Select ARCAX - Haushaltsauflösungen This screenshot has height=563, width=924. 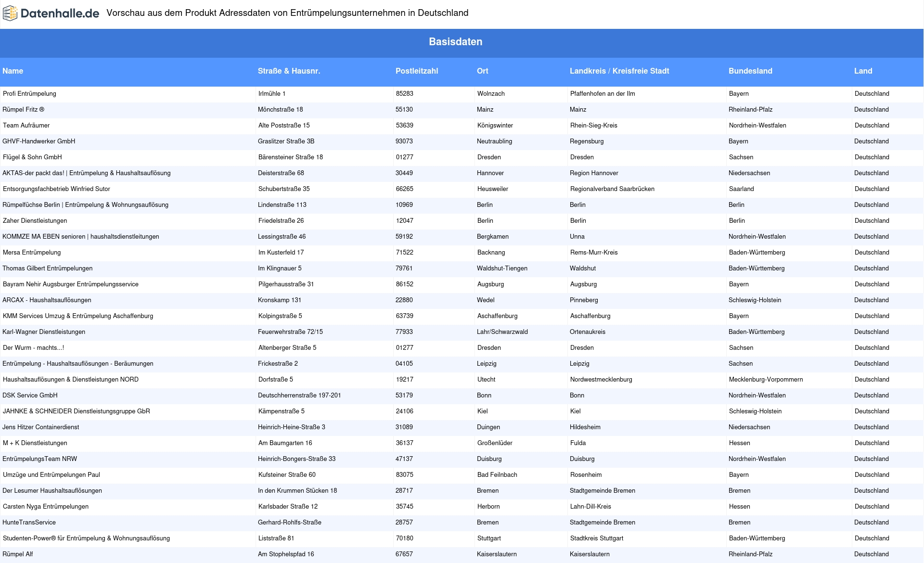pos(47,300)
